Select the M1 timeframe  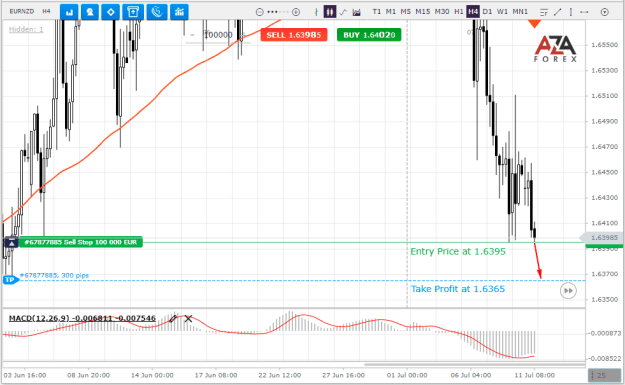tap(391, 12)
